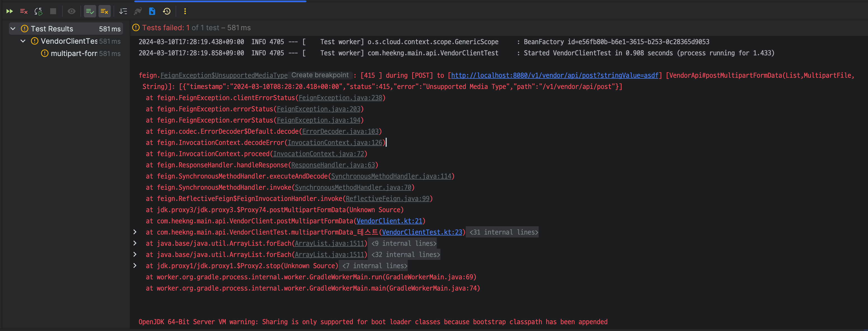
Task: Click the Rerun Failed Tests icon
Action: point(23,11)
